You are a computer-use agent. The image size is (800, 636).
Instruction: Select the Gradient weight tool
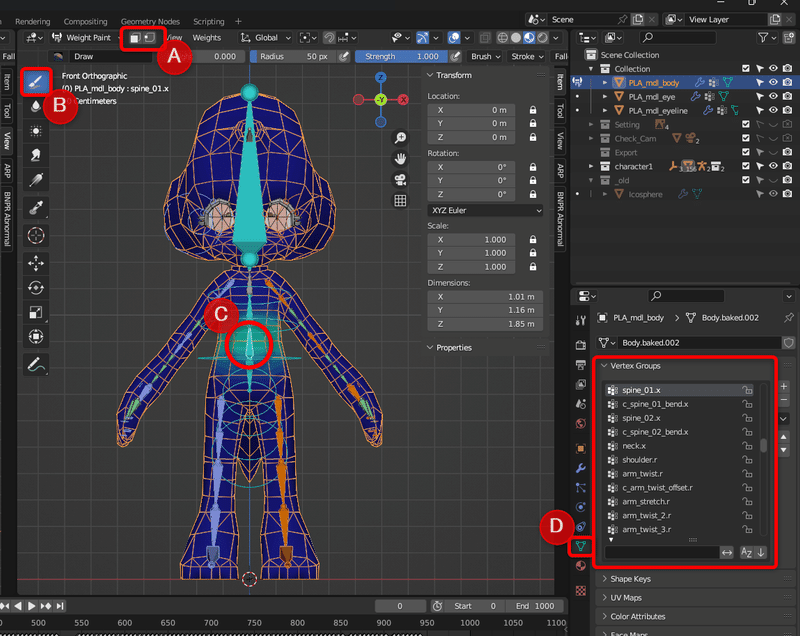pyautogui.click(x=36, y=180)
